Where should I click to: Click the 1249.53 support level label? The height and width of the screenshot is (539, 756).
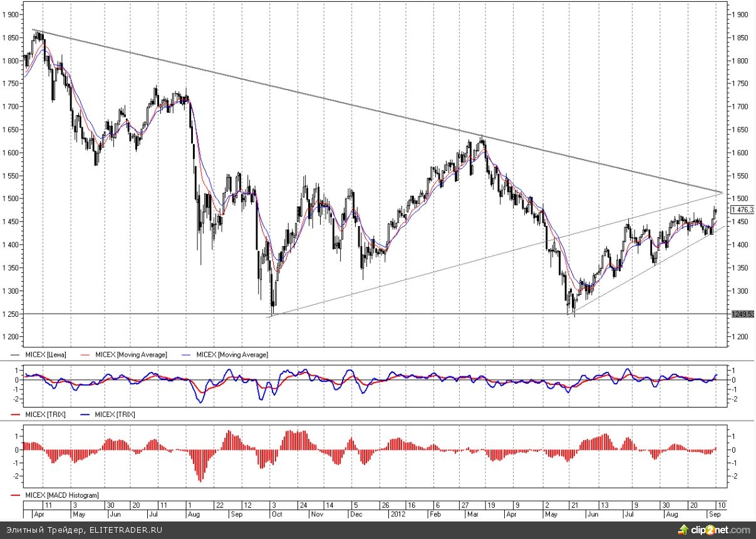[x=743, y=314]
